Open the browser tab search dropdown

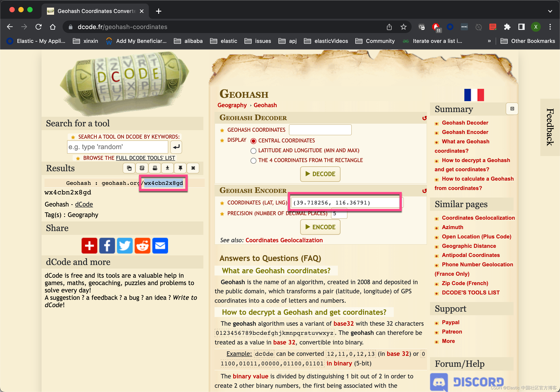550,11
